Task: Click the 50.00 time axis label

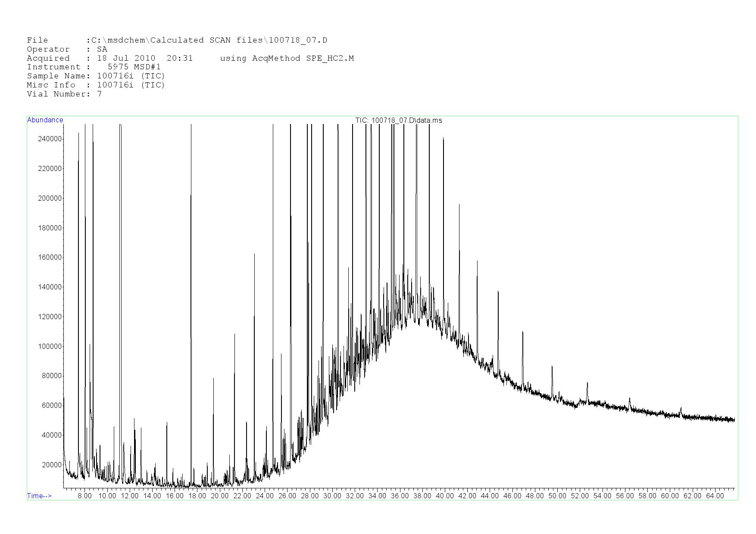Action: pos(557,496)
